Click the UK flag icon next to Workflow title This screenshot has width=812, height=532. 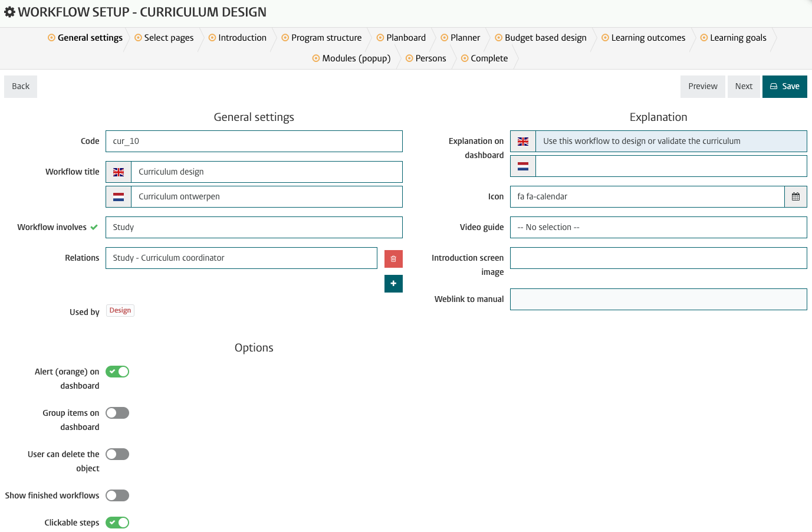pyautogui.click(x=118, y=172)
